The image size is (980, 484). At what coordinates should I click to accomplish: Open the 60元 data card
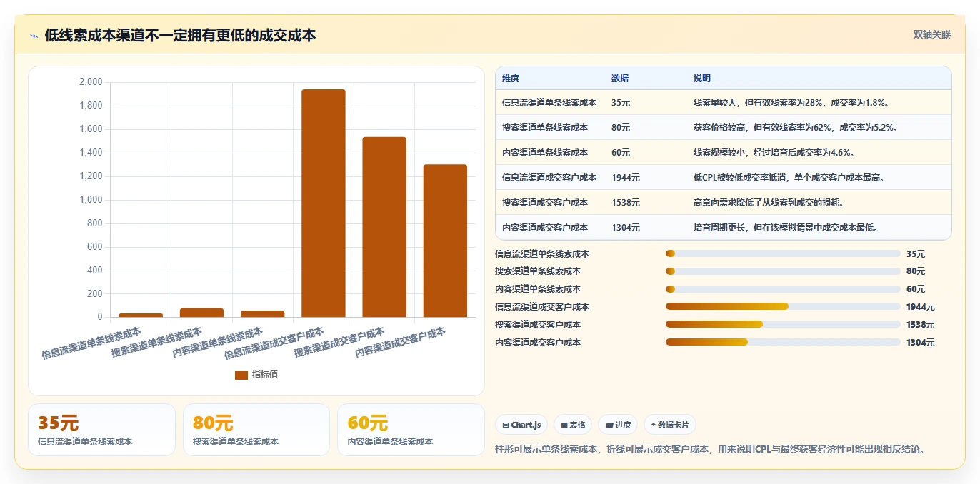pos(411,430)
